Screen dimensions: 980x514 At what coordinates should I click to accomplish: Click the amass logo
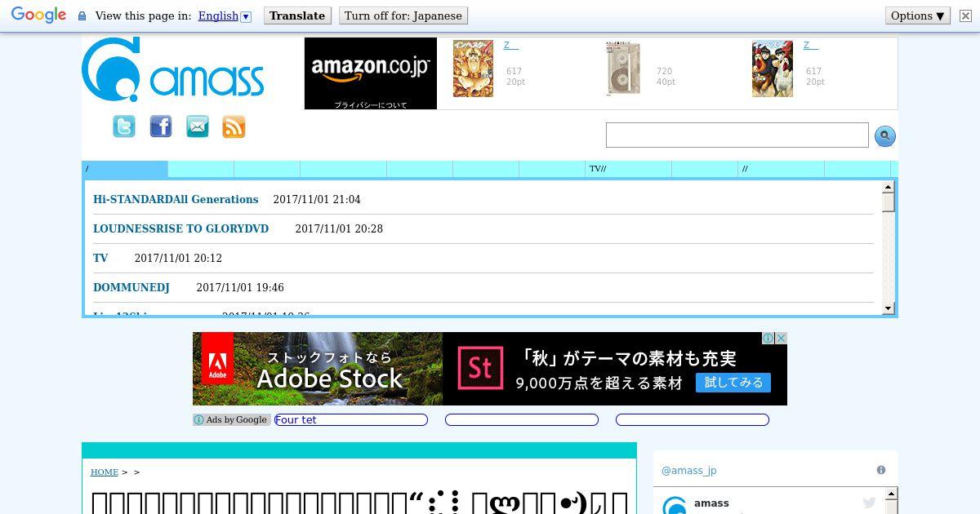point(173,70)
